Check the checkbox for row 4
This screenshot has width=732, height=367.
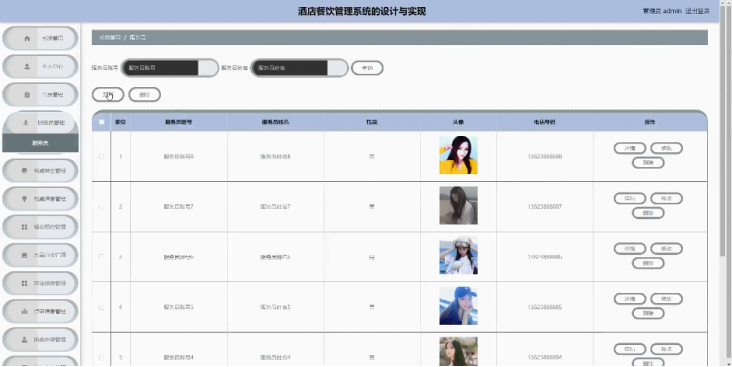[101, 307]
